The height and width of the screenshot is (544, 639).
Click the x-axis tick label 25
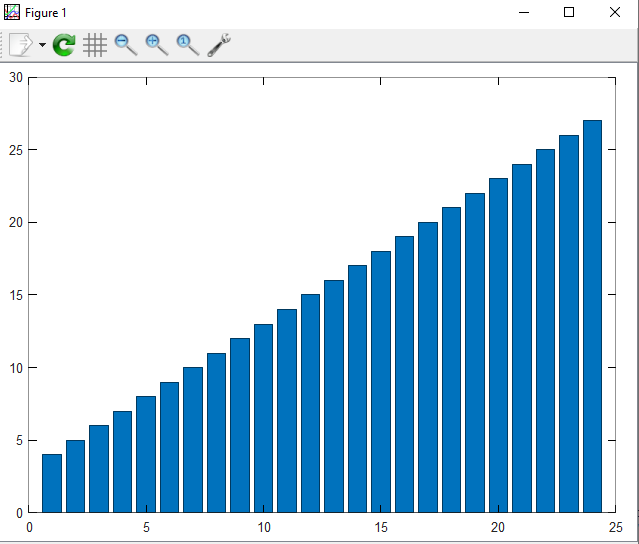point(615,527)
